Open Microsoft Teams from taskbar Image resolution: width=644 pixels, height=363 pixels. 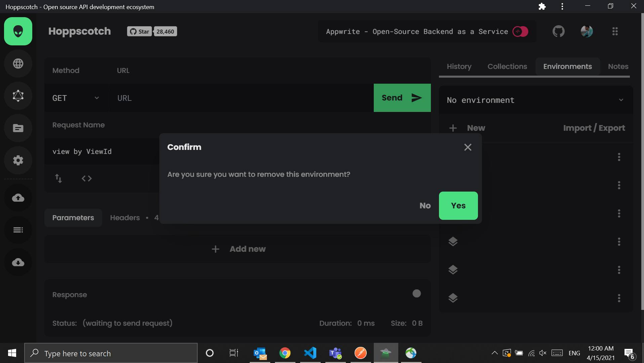335,353
